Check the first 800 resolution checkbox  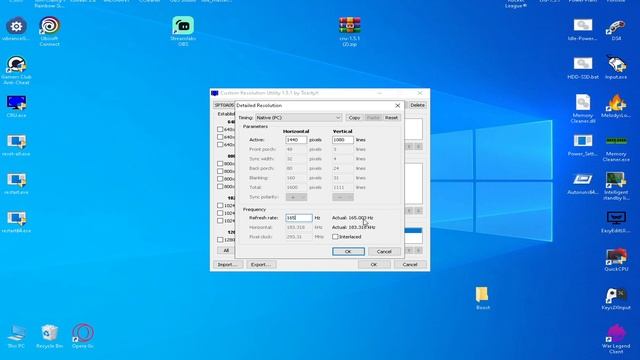(220, 164)
